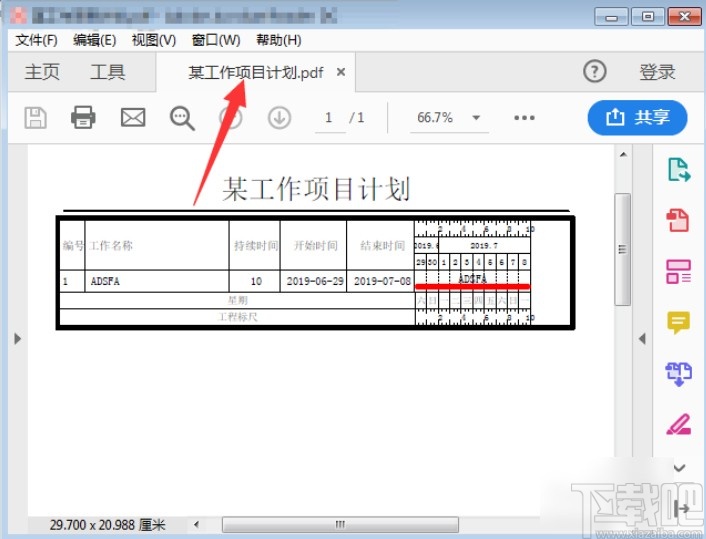
Task: Hide right tools pane triangle
Action: 643,339
